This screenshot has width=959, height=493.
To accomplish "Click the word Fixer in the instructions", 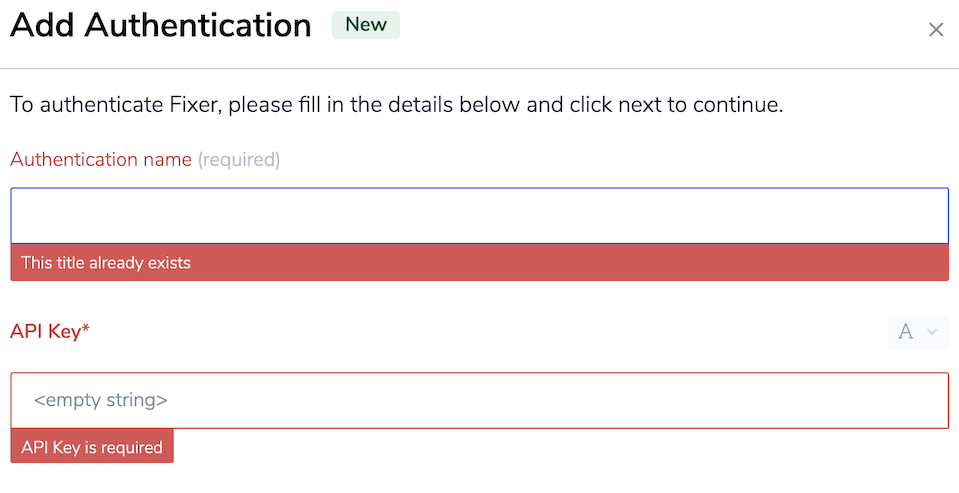I will click(x=193, y=104).
